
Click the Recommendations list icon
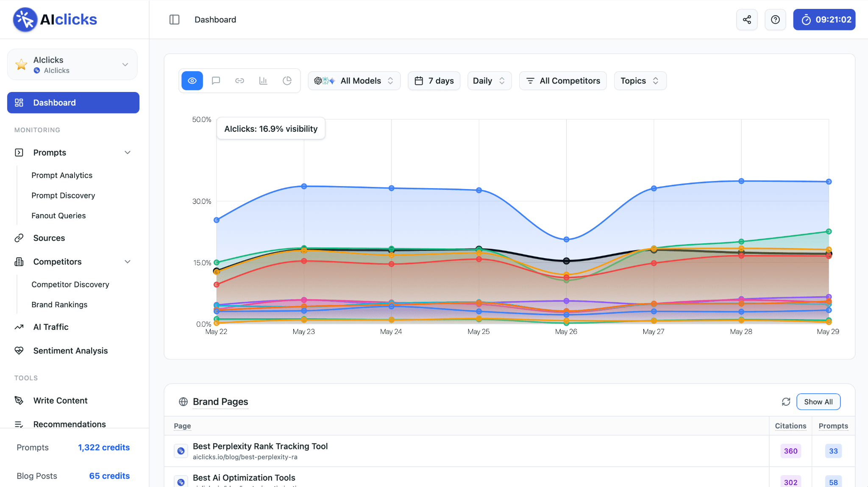(19, 424)
